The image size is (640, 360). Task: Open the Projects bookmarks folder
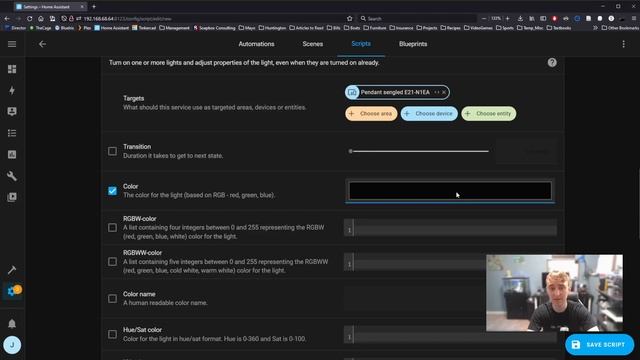(427, 28)
